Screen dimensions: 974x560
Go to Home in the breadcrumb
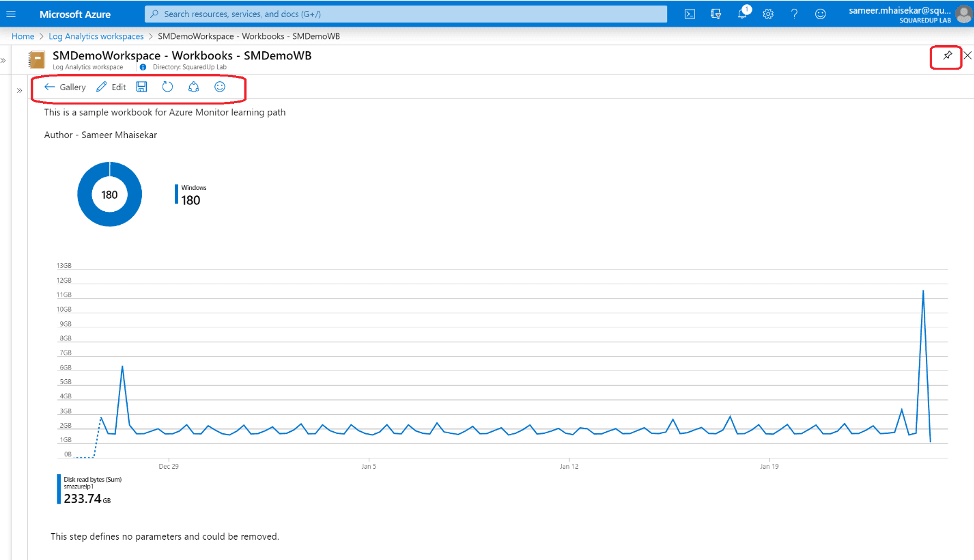(x=22, y=36)
